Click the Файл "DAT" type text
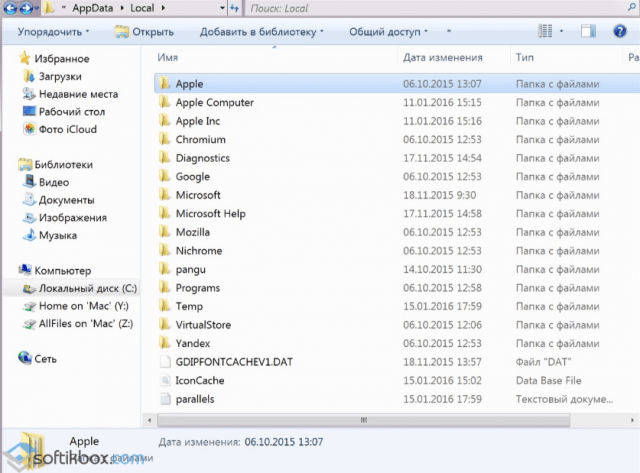Image resolution: width=640 pixels, height=473 pixels. point(543,362)
